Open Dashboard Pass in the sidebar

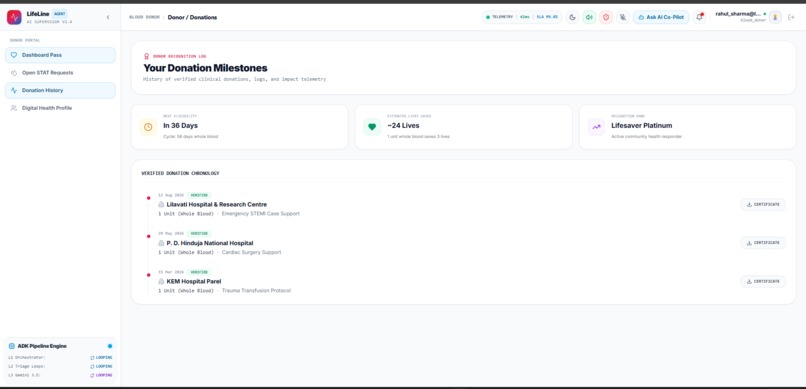60,55
